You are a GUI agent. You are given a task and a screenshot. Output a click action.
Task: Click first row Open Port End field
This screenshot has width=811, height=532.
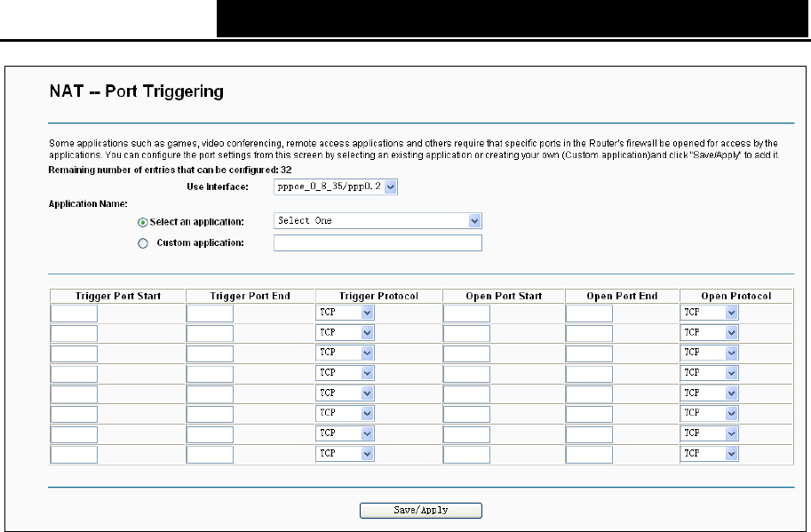pyautogui.click(x=589, y=314)
